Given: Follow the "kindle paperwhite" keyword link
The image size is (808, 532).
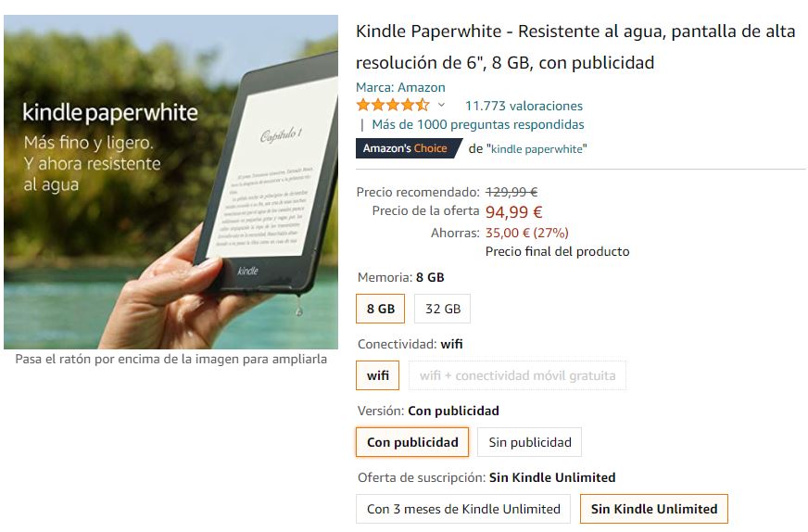Looking at the screenshot, I should [x=537, y=149].
